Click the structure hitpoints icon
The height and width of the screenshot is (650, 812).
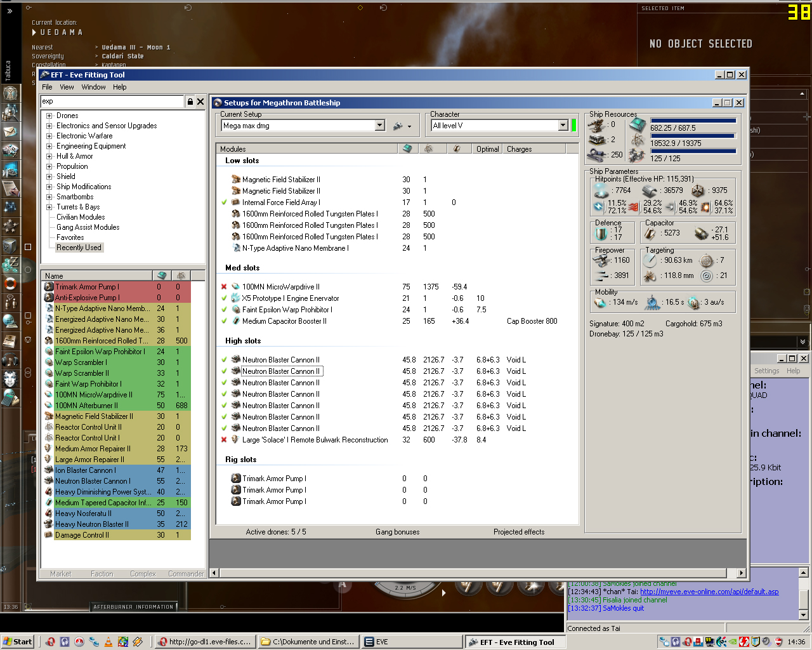697,190
